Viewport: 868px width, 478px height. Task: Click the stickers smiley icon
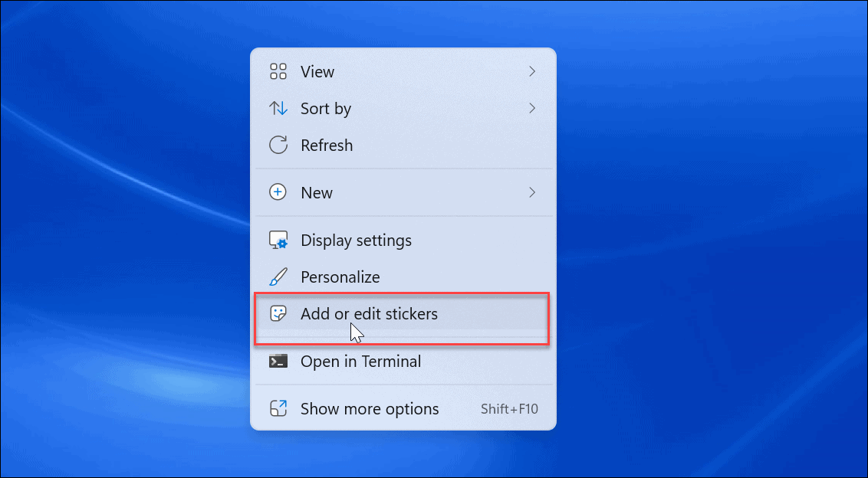click(x=278, y=313)
